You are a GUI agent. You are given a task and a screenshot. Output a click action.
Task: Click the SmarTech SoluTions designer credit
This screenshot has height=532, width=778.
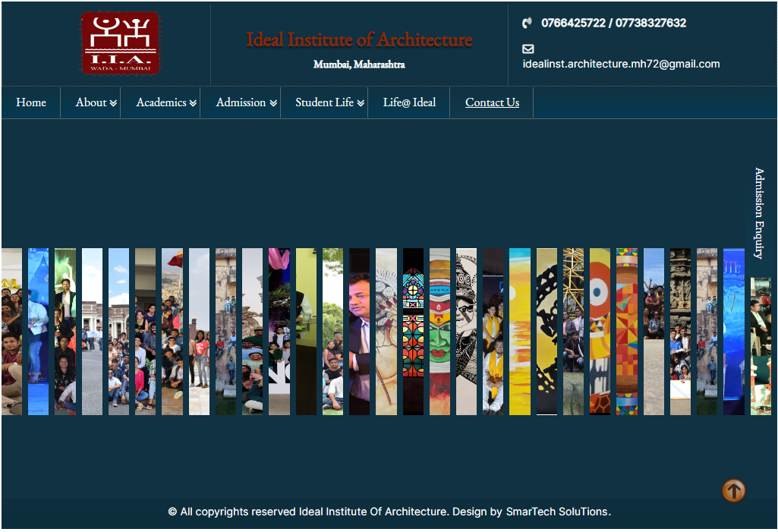tap(558, 512)
